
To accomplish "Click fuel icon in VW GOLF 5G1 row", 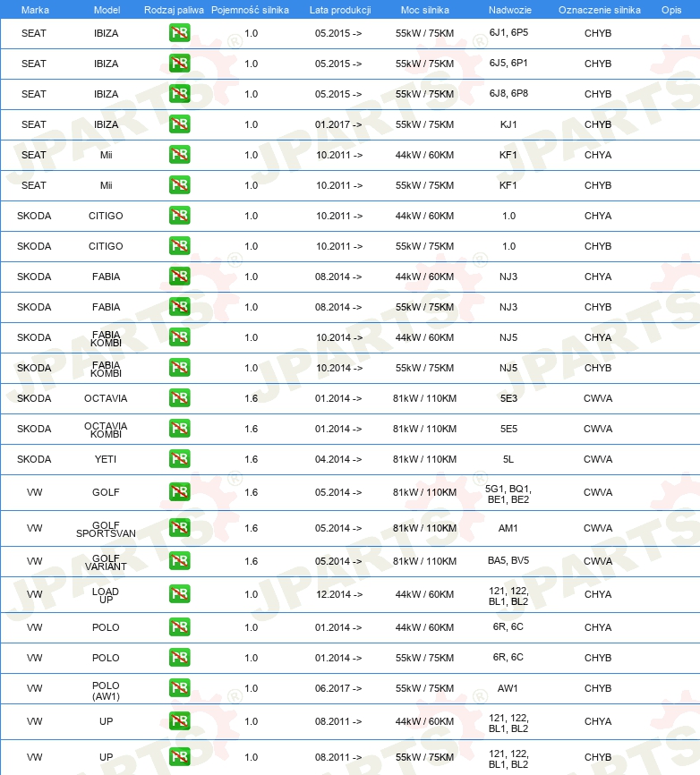I will [x=179, y=492].
